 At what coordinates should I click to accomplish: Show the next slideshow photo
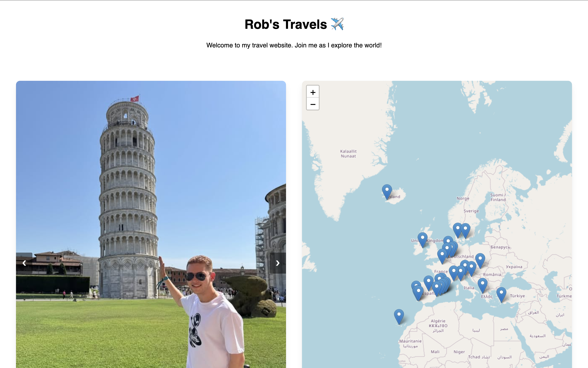278,263
